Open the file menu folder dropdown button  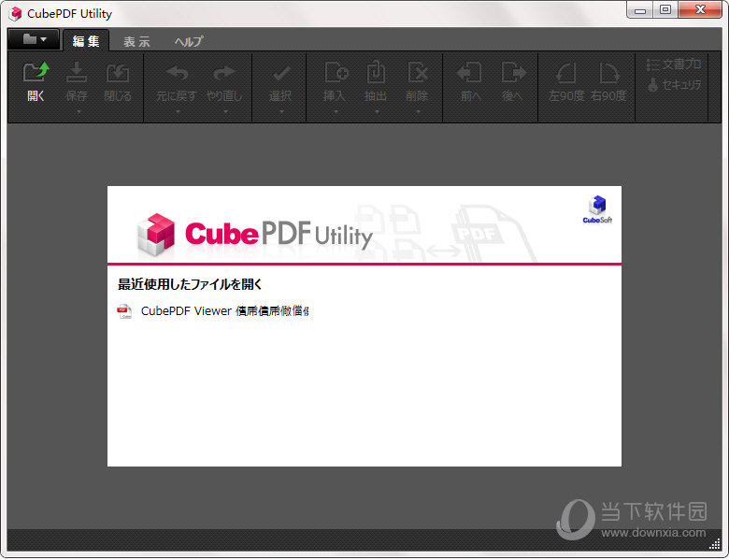coord(34,39)
